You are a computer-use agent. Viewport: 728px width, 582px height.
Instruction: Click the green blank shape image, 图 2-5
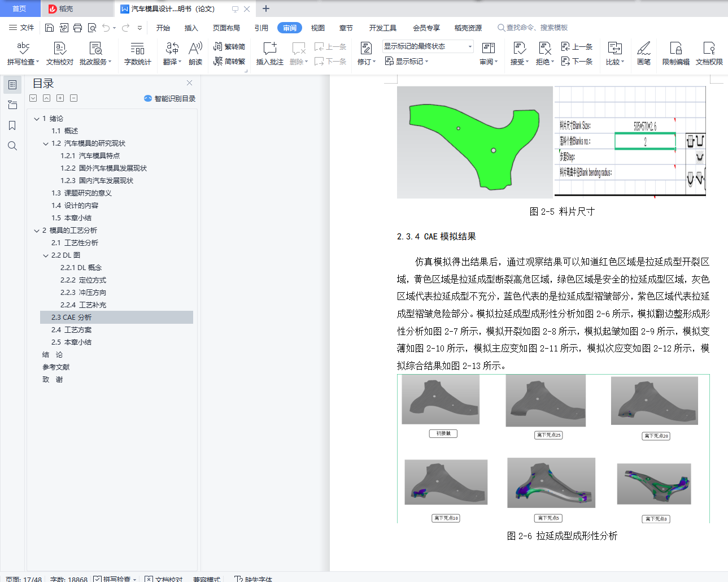(x=475, y=142)
